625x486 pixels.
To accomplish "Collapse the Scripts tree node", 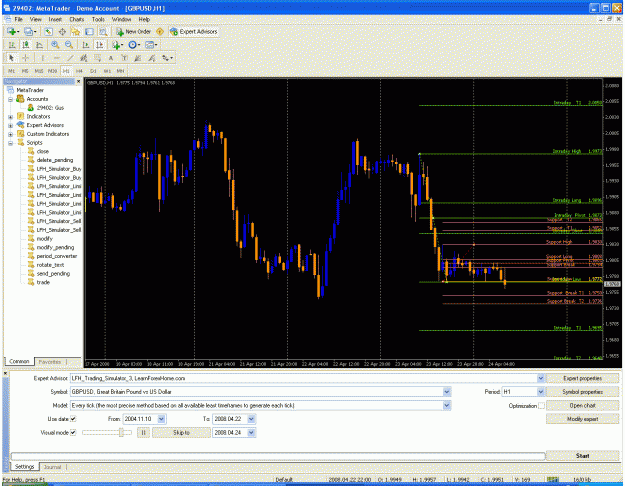I will (11, 143).
